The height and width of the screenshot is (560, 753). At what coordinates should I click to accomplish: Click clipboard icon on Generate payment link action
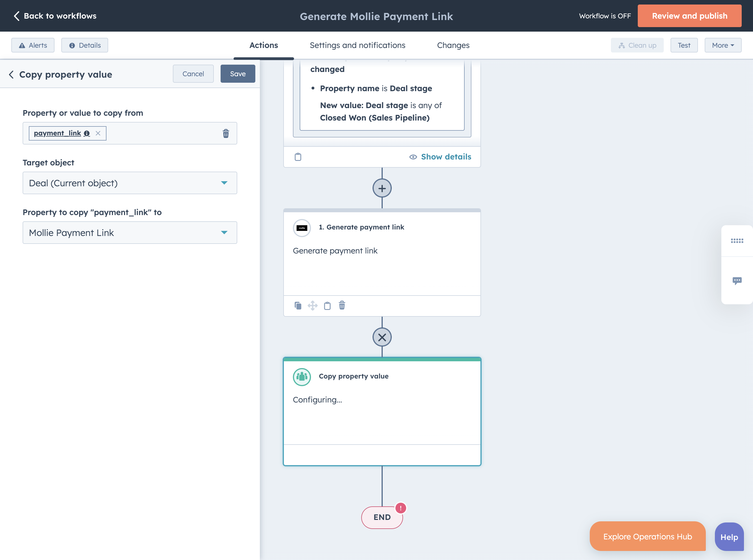[327, 305]
